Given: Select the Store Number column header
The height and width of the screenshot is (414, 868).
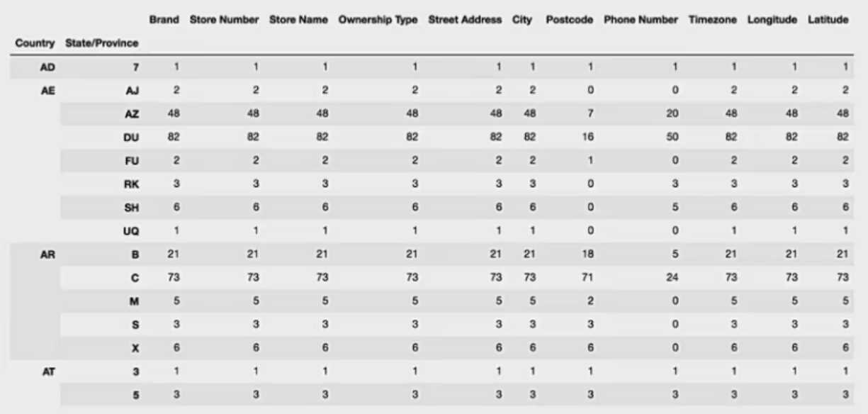Looking at the screenshot, I should (x=225, y=20).
